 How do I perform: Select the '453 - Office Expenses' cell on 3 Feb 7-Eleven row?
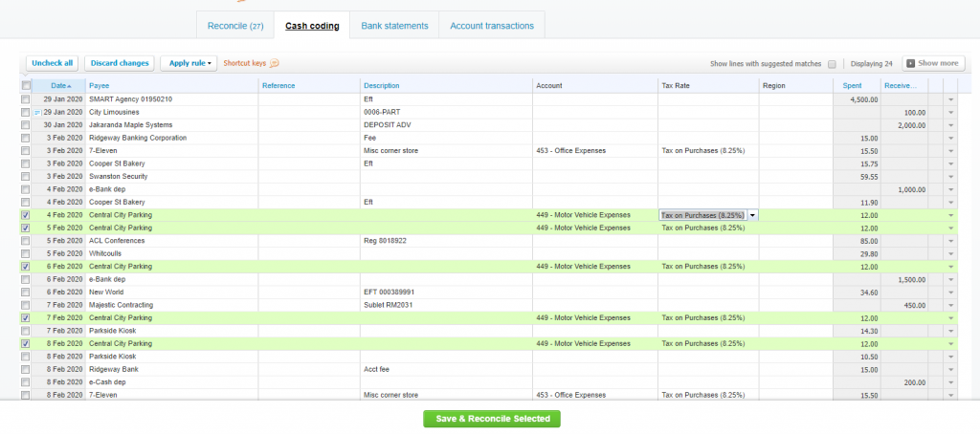click(x=595, y=151)
